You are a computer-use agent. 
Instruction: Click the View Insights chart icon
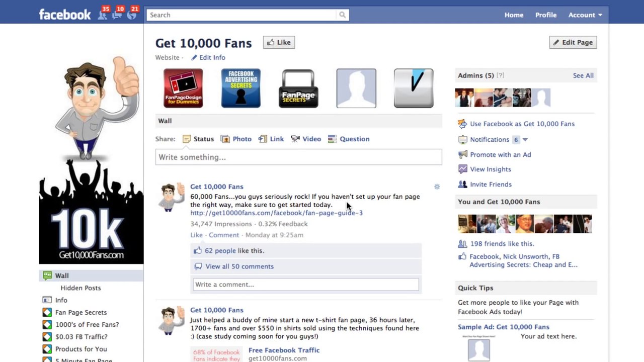click(x=462, y=169)
